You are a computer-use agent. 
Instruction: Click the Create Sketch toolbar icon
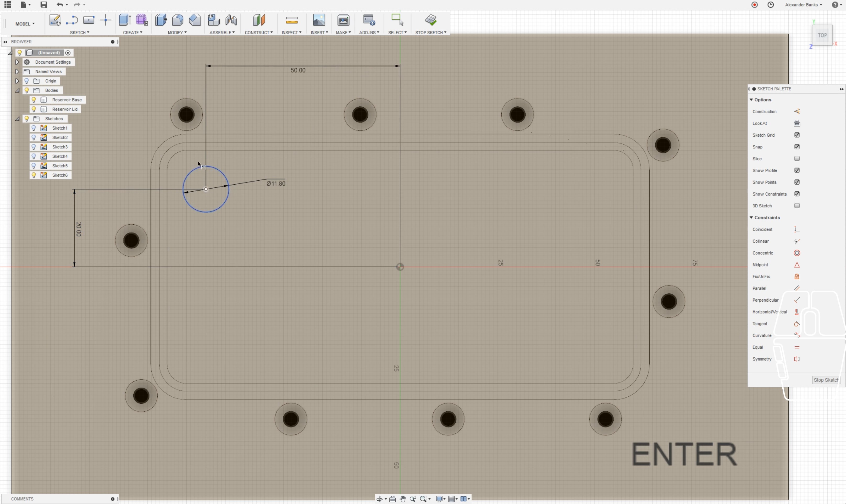click(x=55, y=20)
